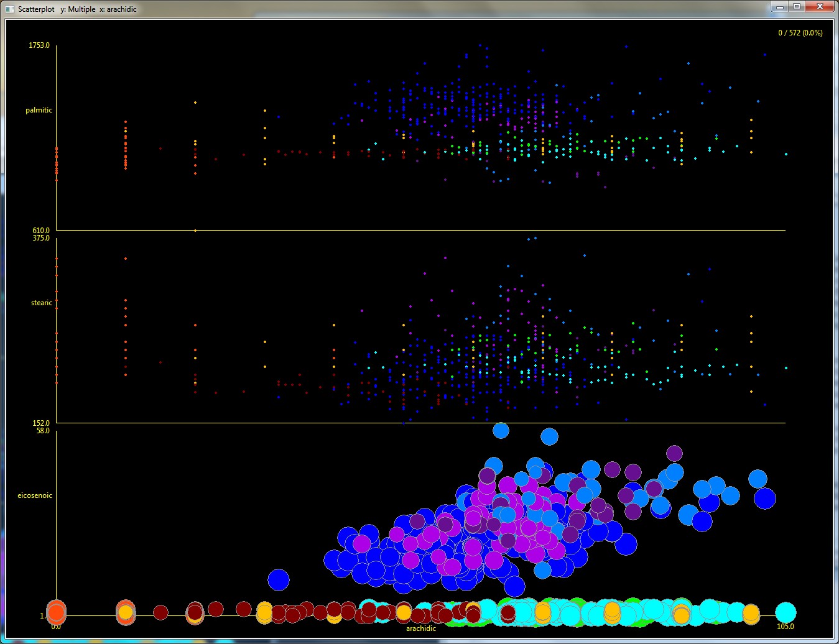
Task: Click the Scatterplot application icon in title bar
Action: (x=9, y=9)
